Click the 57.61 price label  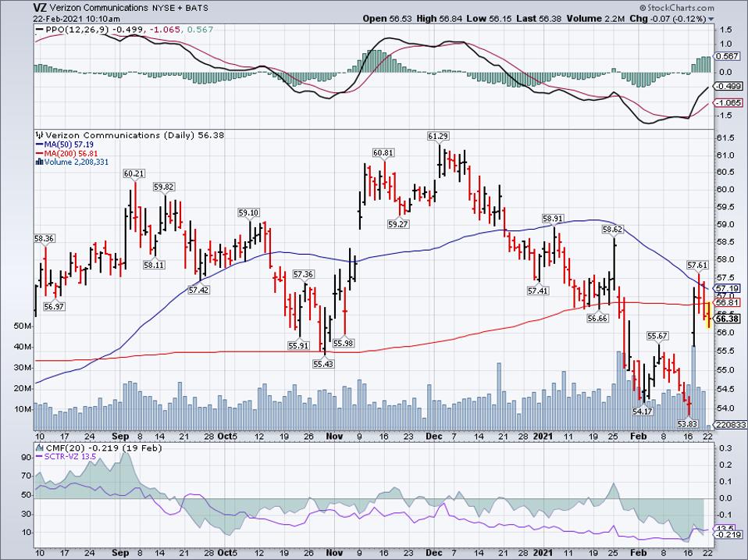[697, 265]
